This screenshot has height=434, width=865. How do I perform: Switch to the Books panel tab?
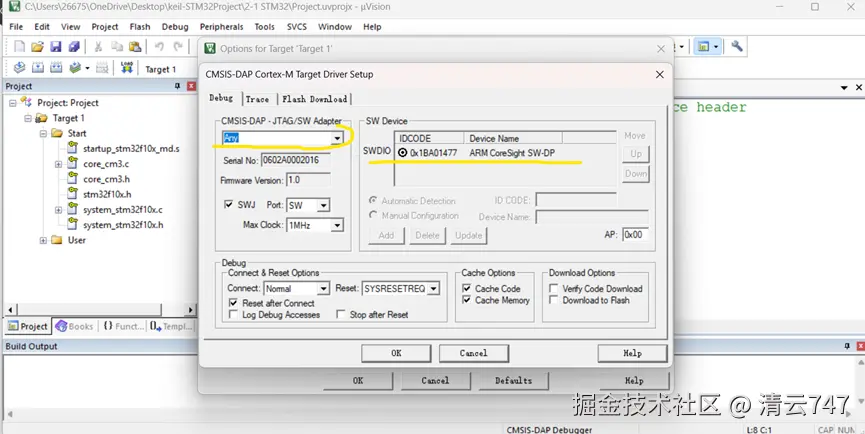(74, 326)
